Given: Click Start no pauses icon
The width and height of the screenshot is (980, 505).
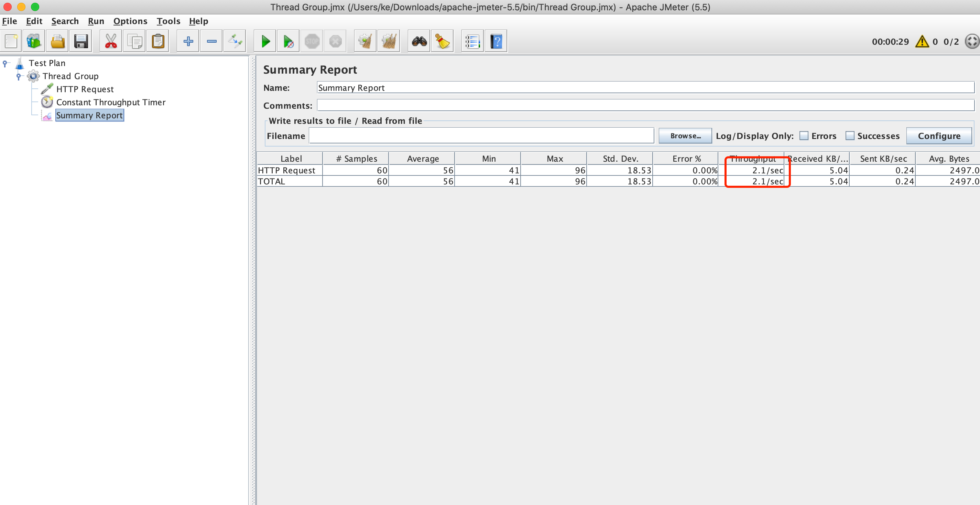Looking at the screenshot, I should (x=288, y=41).
